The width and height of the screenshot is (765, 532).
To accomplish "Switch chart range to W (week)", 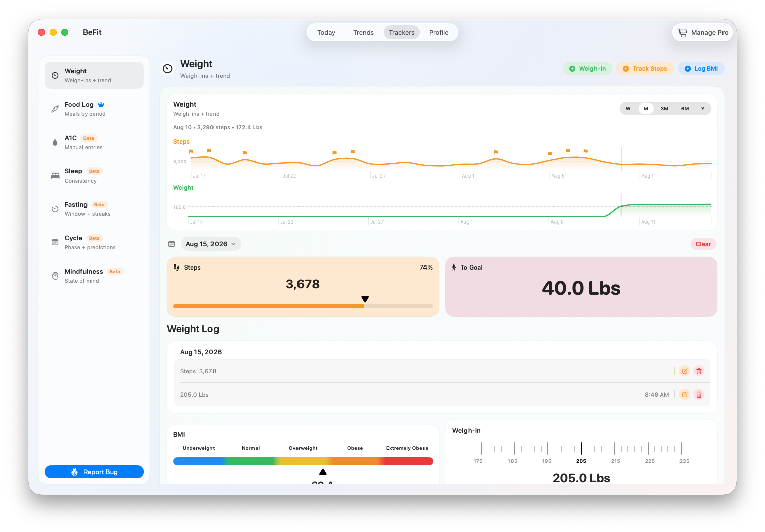I will click(628, 109).
